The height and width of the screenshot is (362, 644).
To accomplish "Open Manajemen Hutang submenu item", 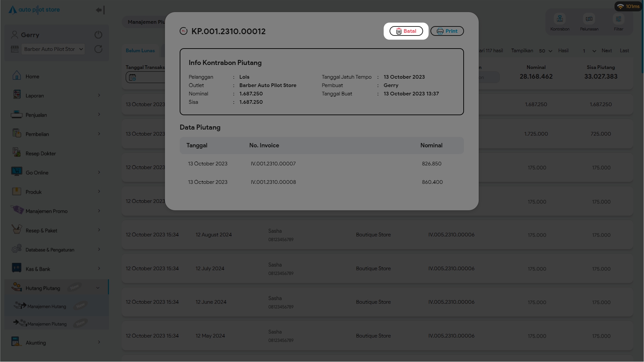I will click(x=47, y=306).
